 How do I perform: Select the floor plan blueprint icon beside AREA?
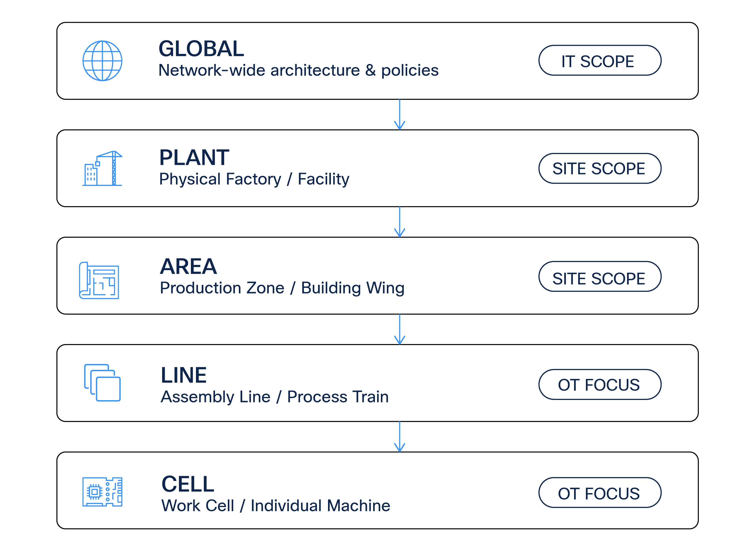click(99, 280)
